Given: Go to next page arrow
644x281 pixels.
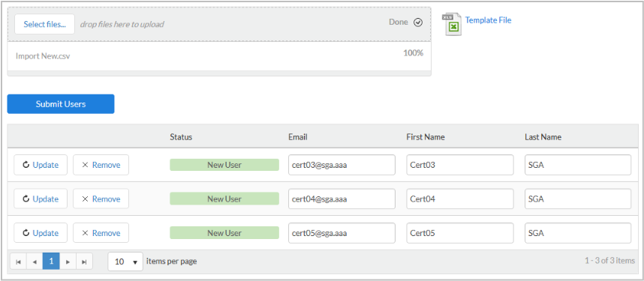Looking at the screenshot, I should (68, 262).
